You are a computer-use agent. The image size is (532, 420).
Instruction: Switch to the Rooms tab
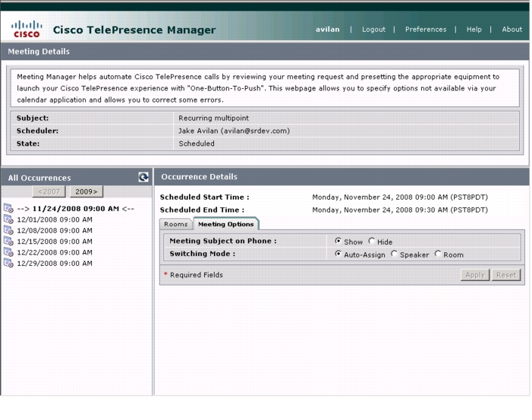(x=176, y=224)
